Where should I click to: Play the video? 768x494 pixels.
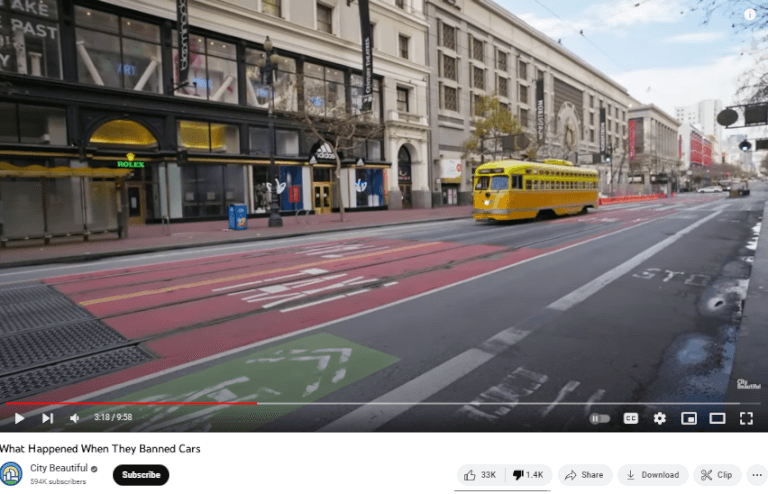19,418
